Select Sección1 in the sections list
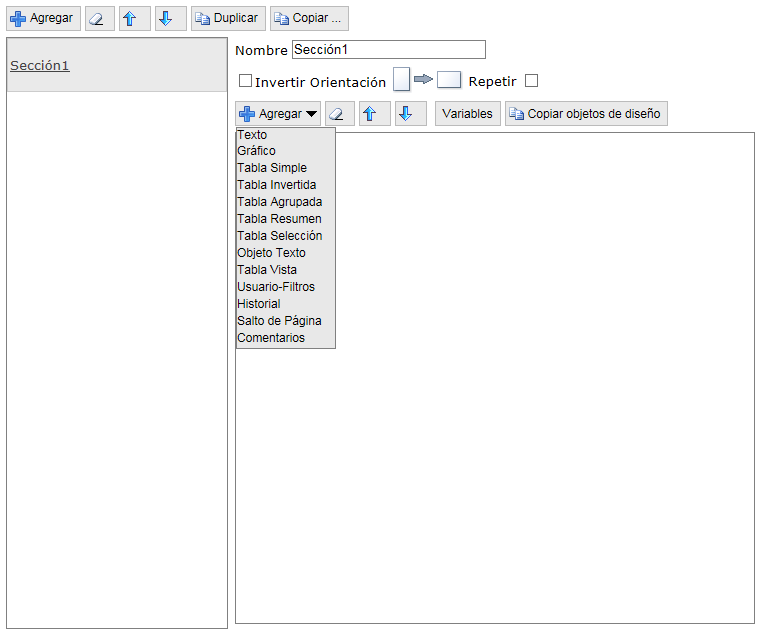763x634 pixels. click(39, 66)
